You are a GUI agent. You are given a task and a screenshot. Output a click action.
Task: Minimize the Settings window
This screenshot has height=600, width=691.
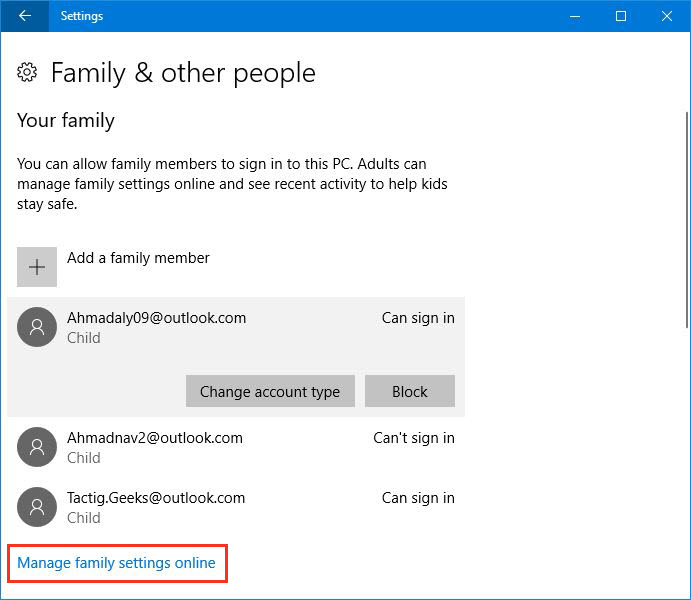coord(576,16)
